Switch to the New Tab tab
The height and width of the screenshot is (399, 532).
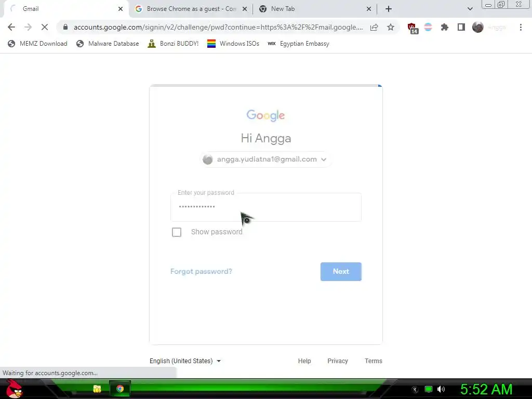314,9
